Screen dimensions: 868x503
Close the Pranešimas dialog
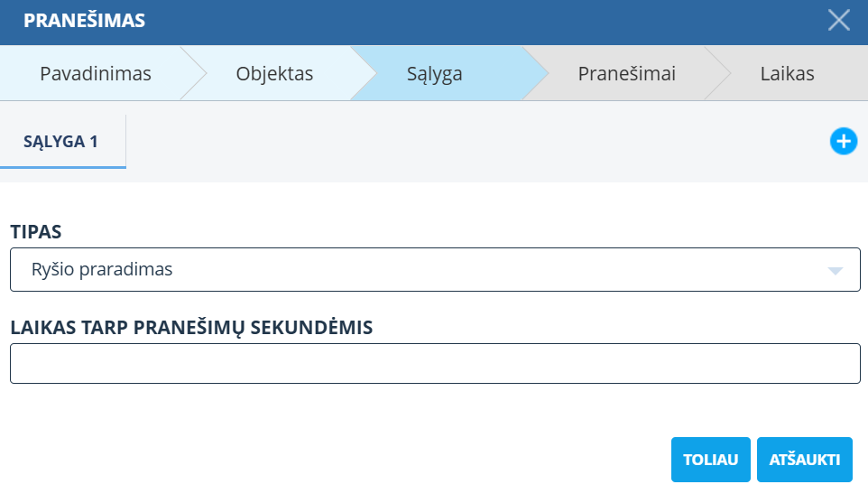[839, 21]
